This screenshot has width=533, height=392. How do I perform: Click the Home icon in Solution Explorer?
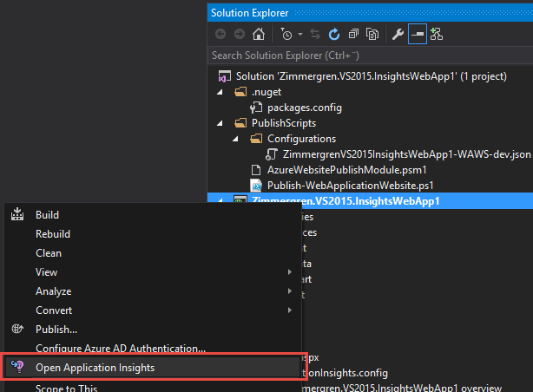coord(258,35)
